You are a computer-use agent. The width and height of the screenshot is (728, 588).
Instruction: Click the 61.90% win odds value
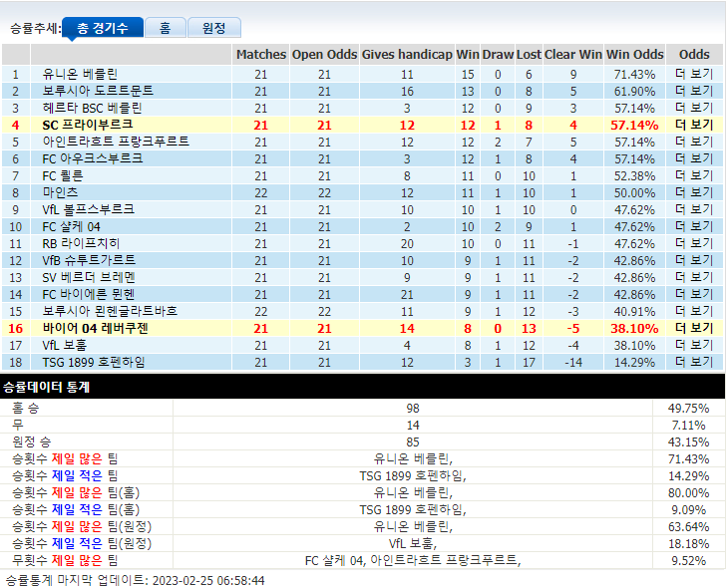pyautogui.click(x=634, y=92)
